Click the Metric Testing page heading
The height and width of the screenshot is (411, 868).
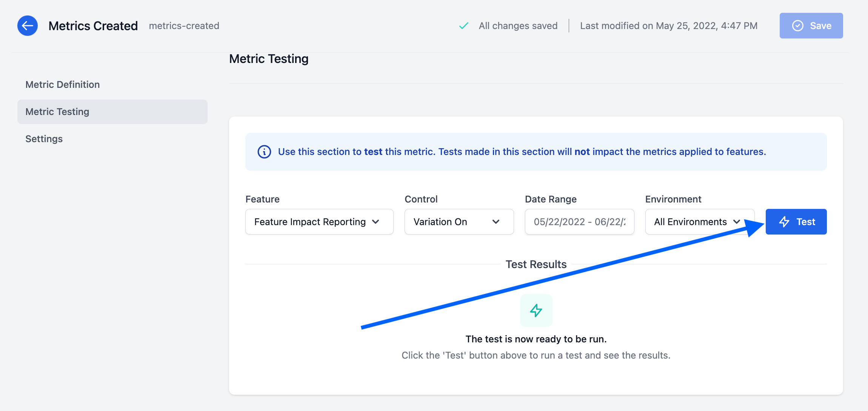pyautogui.click(x=269, y=59)
